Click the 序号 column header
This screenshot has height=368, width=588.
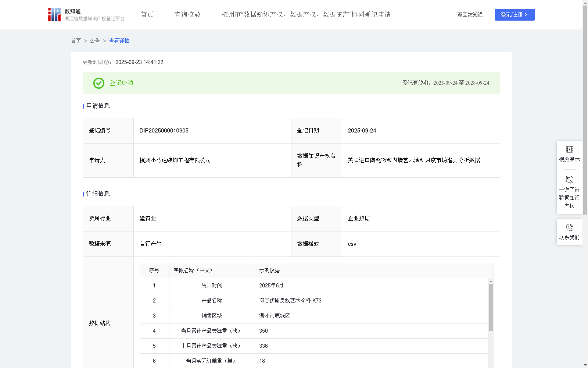click(x=154, y=270)
